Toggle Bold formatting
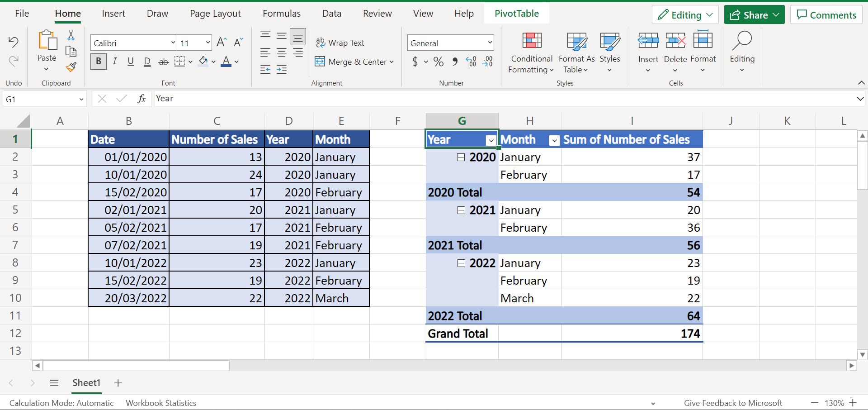The image size is (868, 410). pyautogui.click(x=98, y=61)
